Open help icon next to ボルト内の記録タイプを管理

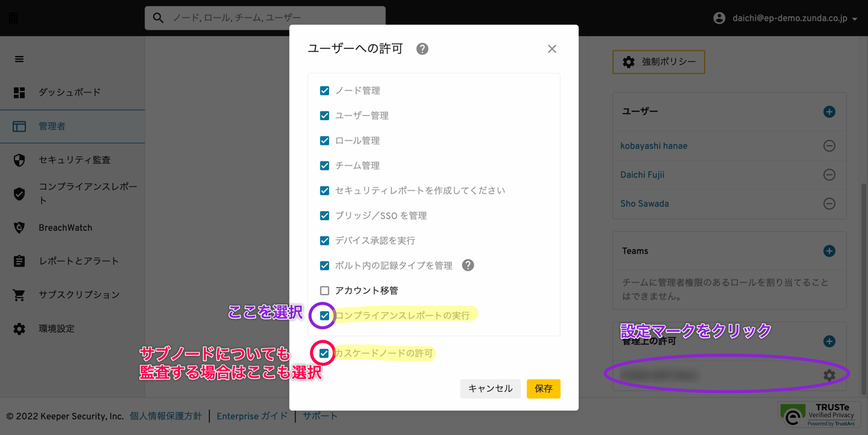[468, 265]
